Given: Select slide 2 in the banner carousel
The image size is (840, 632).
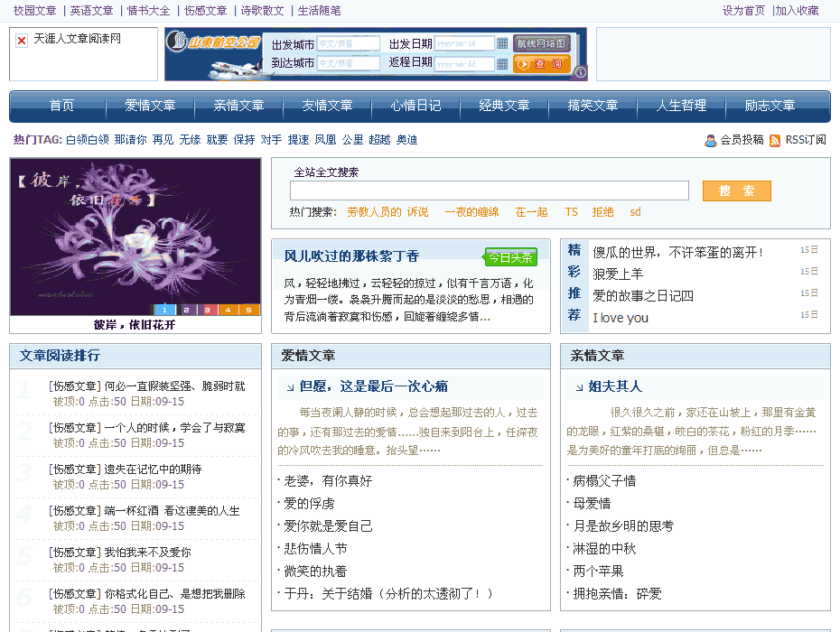Looking at the screenshot, I should pyautogui.click(x=187, y=308).
